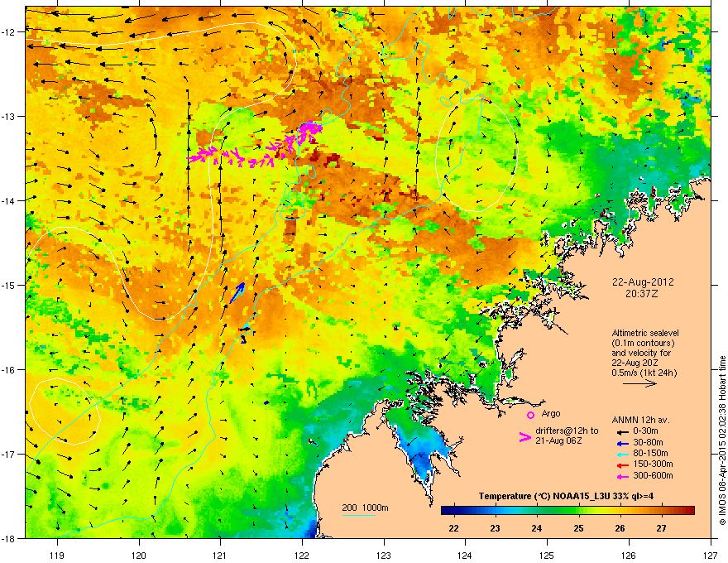Click the cyan 80-150m arrow legend symbol

point(623,454)
